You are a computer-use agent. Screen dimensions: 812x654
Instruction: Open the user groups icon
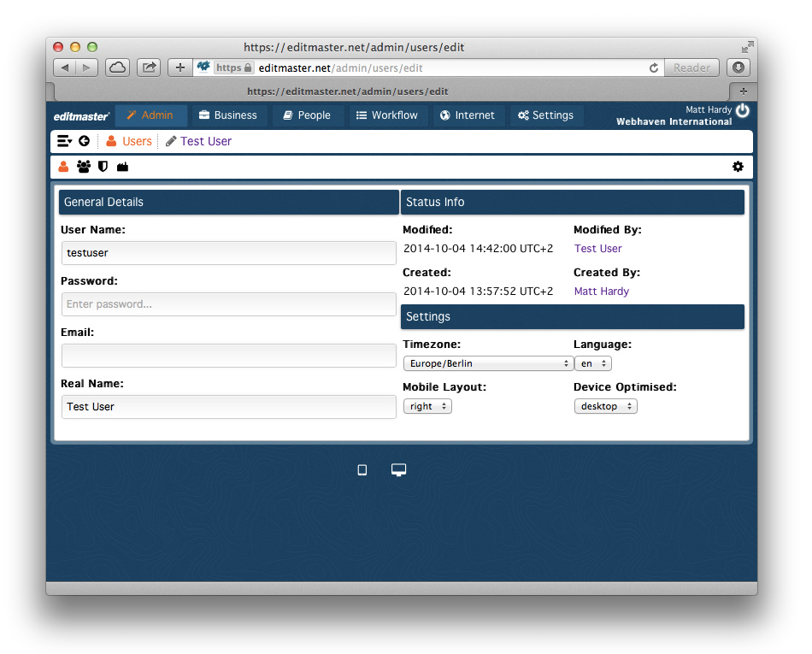point(83,167)
